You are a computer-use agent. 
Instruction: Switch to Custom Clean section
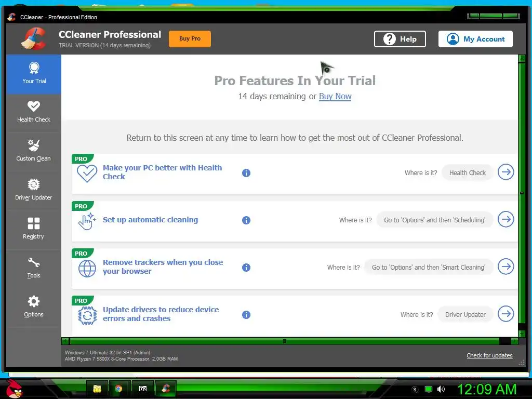[x=34, y=152]
